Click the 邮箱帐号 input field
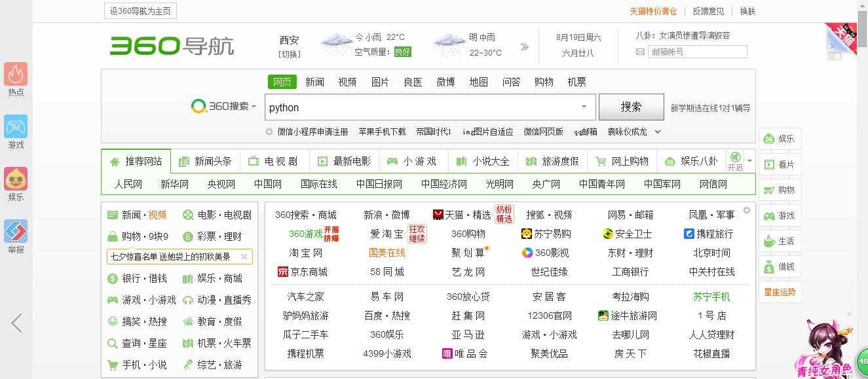This screenshot has height=379, width=868. 697,52
